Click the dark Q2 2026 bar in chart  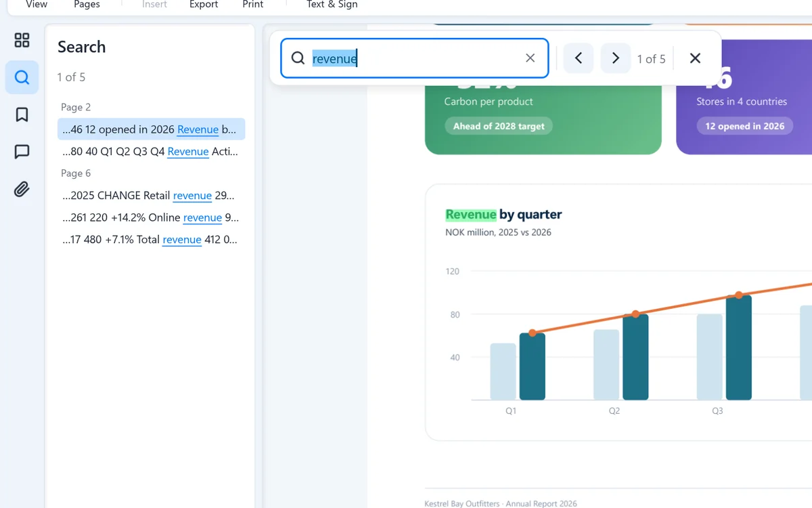(635, 357)
